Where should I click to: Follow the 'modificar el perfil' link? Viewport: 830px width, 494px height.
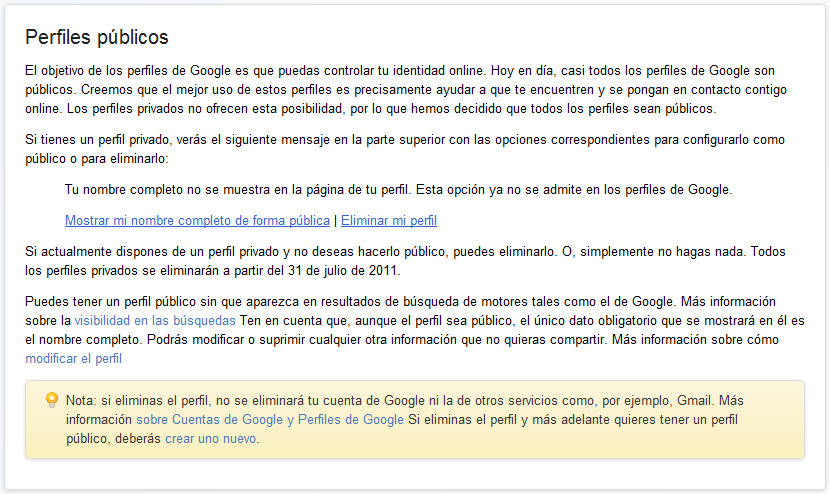[x=74, y=358]
